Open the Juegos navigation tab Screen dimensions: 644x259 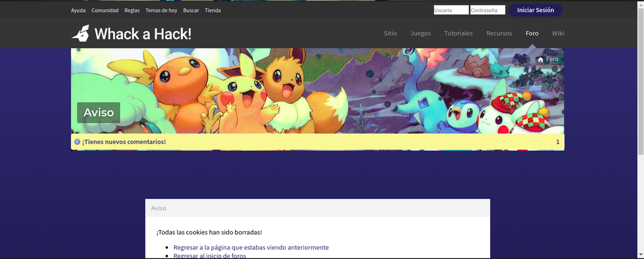(420, 33)
